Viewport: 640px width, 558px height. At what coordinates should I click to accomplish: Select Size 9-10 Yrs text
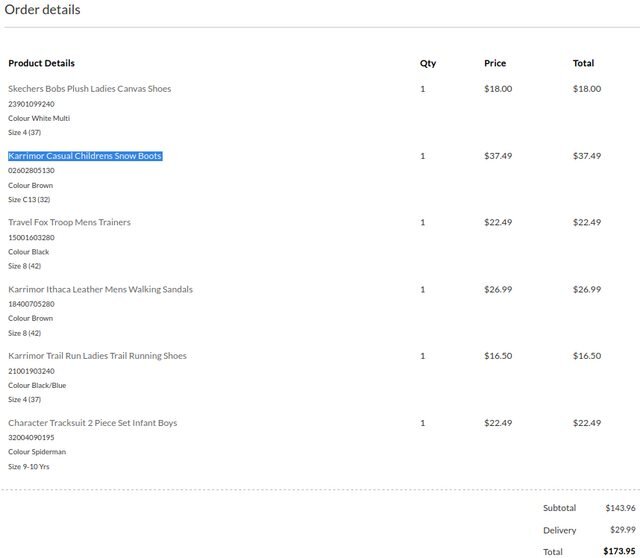(29, 466)
